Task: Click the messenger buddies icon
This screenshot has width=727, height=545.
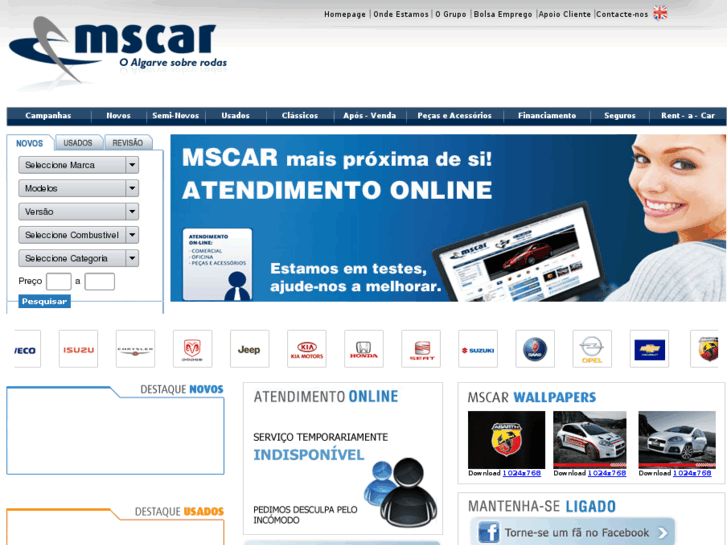Action: click(x=400, y=492)
